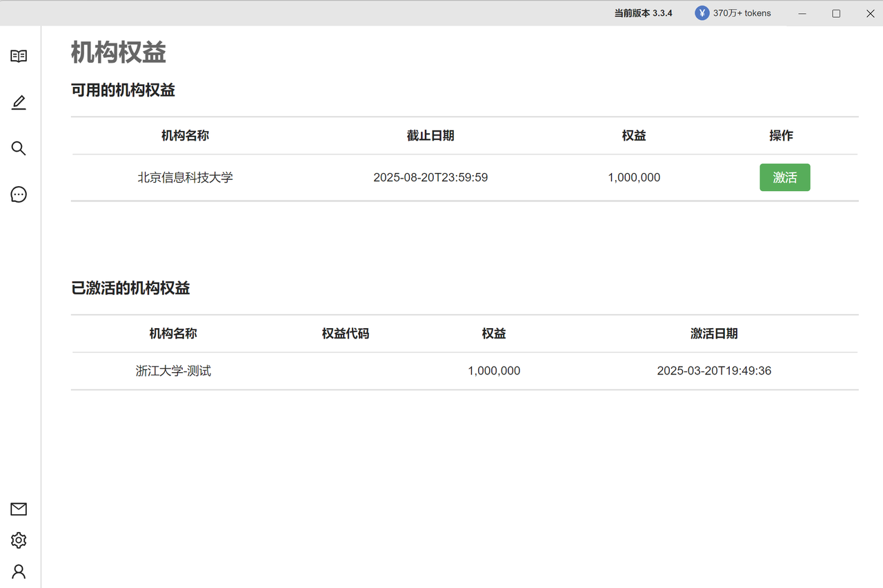Click the 权益代码 column header
The height and width of the screenshot is (588, 883).
tap(346, 334)
